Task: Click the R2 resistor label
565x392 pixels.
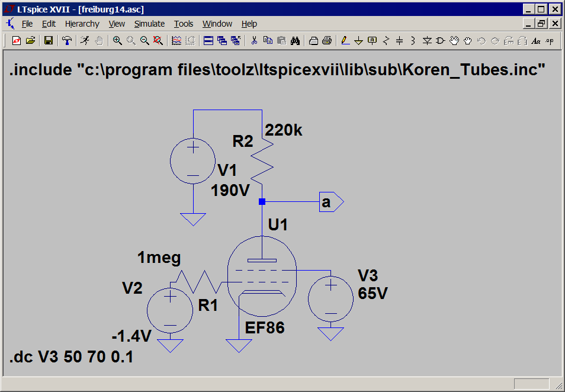Action: pos(242,142)
